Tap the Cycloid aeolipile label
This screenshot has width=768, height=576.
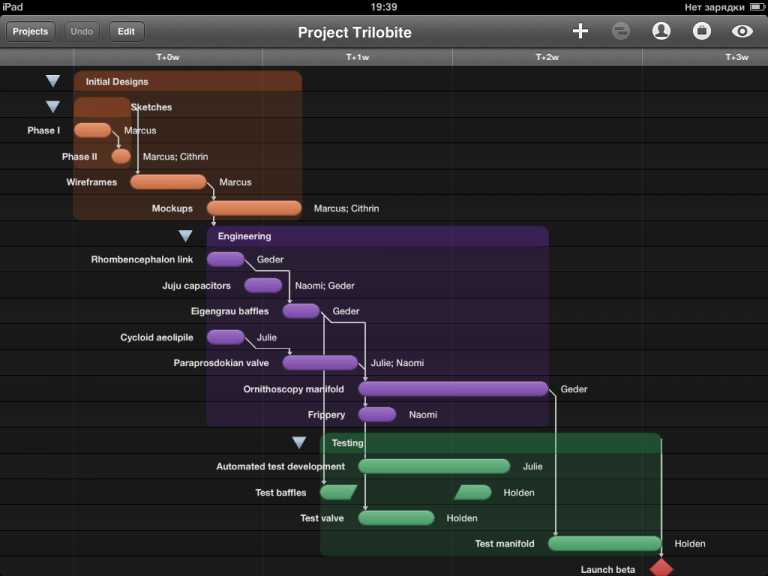157,337
